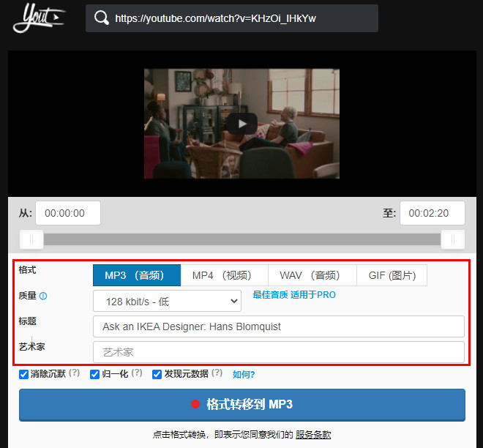Uncheck the 发现元数据 checkbox
This screenshot has width=483, height=448.
157,374
